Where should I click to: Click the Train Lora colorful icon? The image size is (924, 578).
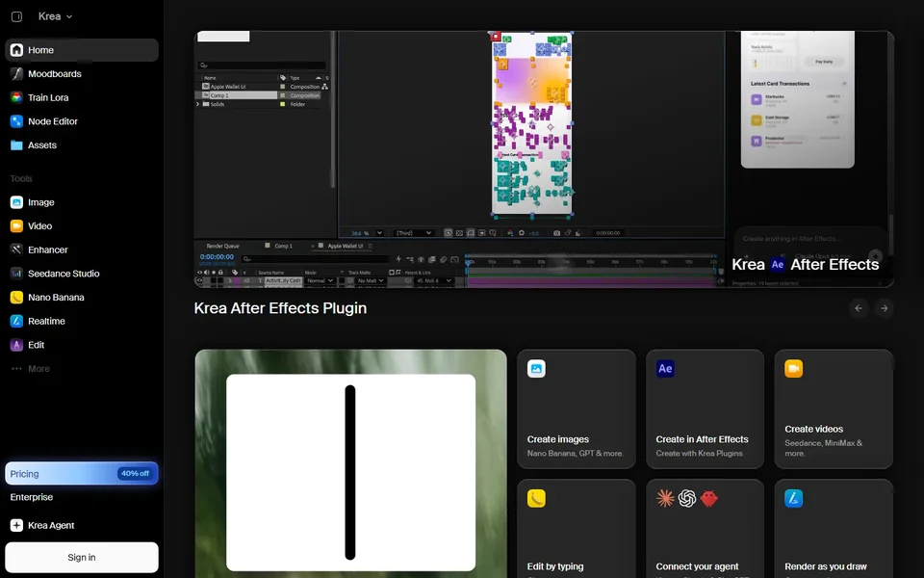coord(16,97)
